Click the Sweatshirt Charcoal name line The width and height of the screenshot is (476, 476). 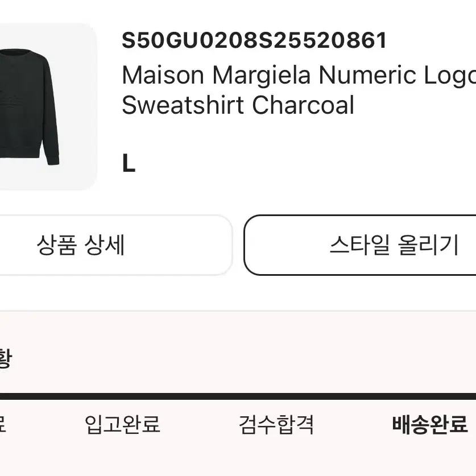pyautogui.click(x=238, y=105)
